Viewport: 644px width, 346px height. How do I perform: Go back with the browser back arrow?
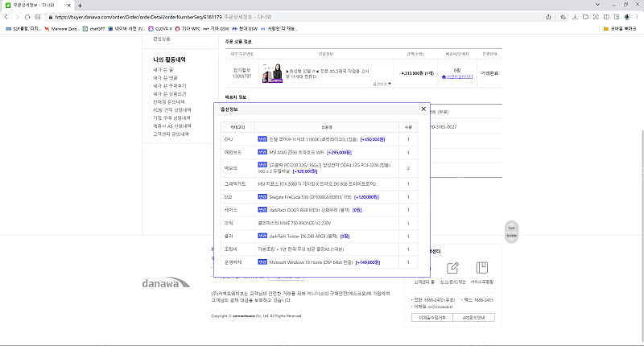coord(6,17)
